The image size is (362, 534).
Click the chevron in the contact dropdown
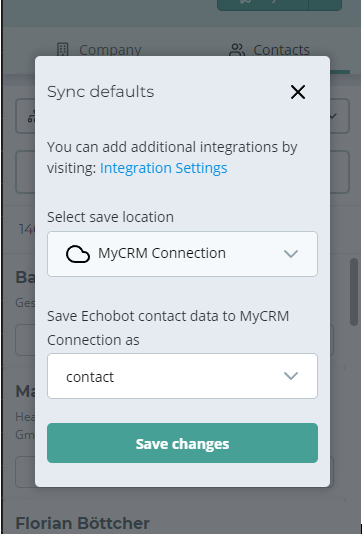[291, 376]
